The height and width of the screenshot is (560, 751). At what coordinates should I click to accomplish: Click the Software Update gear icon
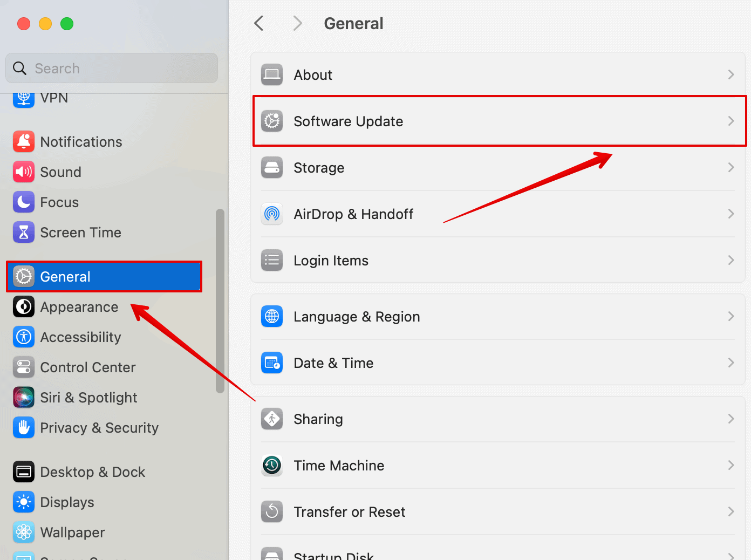tap(272, 121)
